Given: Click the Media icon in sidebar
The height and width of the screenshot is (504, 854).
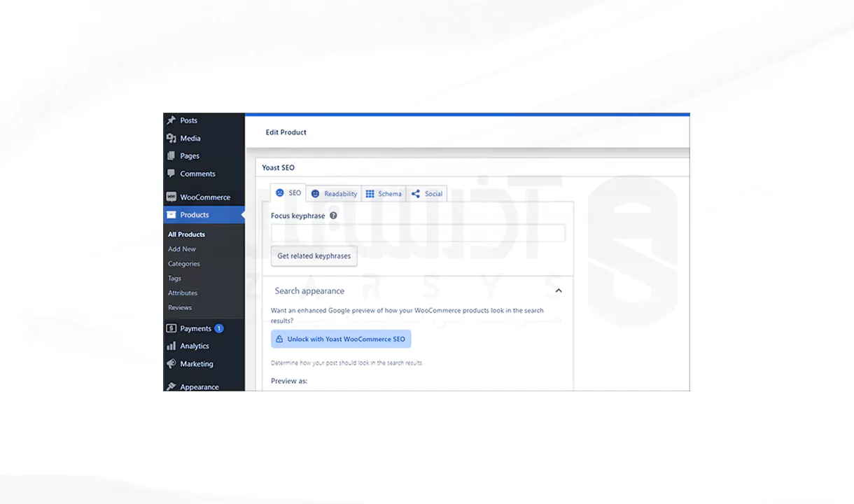Looking at the screenshot, I should [x=171, y=139].
